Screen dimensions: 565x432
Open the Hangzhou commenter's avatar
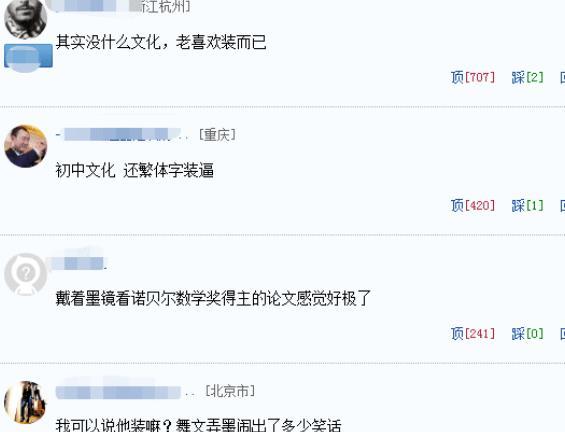(26, 18)
